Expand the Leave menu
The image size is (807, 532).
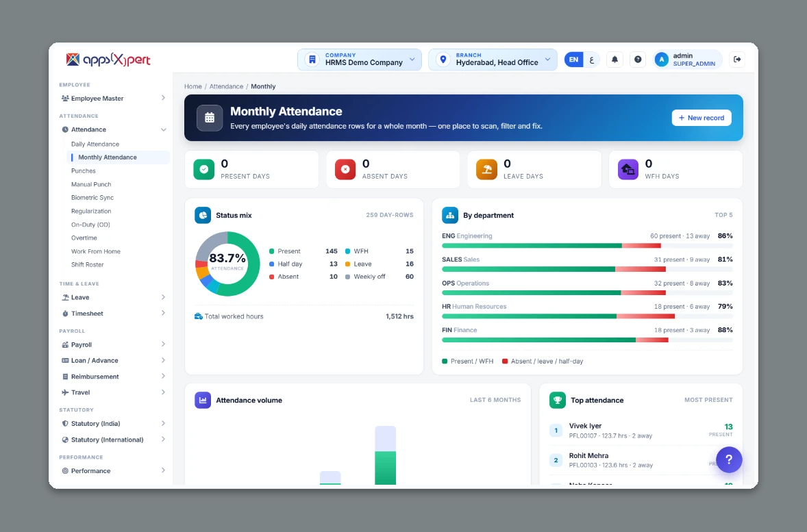click(x=113, y=297)
